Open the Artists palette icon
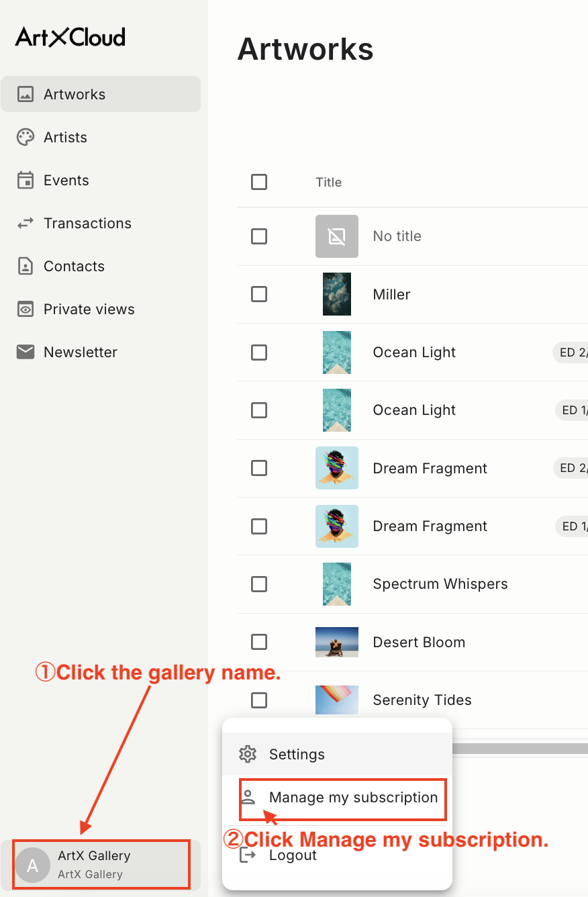The height and width of the screenshot is (897, 588). 26,137
